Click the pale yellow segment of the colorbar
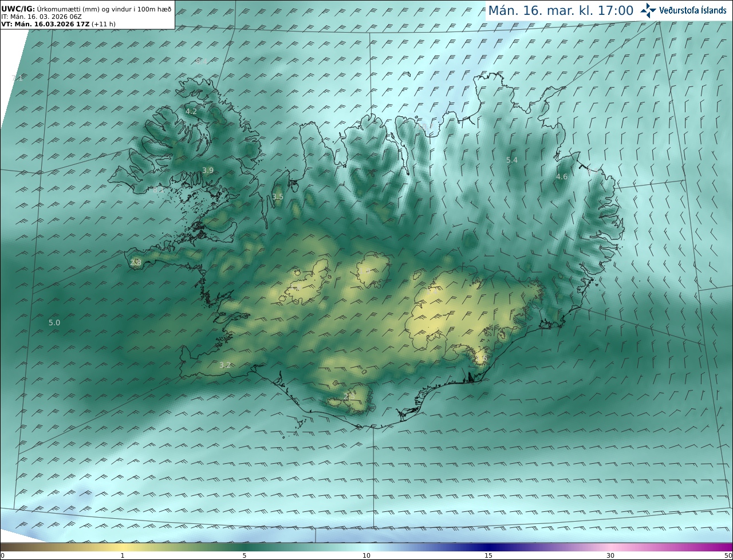 click(x=123, y=547)
